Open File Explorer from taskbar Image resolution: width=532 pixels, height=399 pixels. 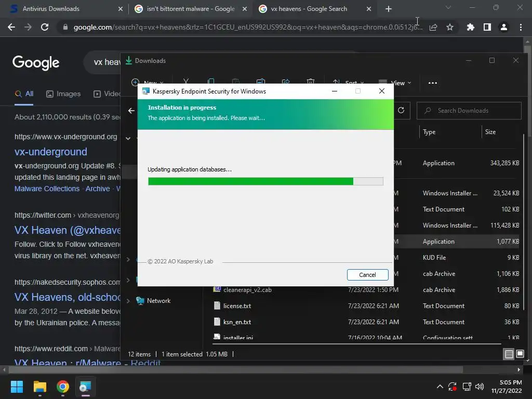(39, 387)
